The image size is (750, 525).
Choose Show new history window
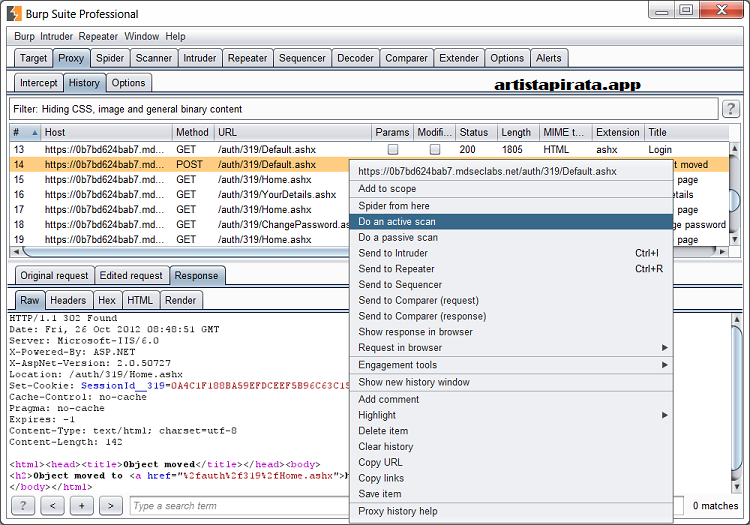[511, 382]
